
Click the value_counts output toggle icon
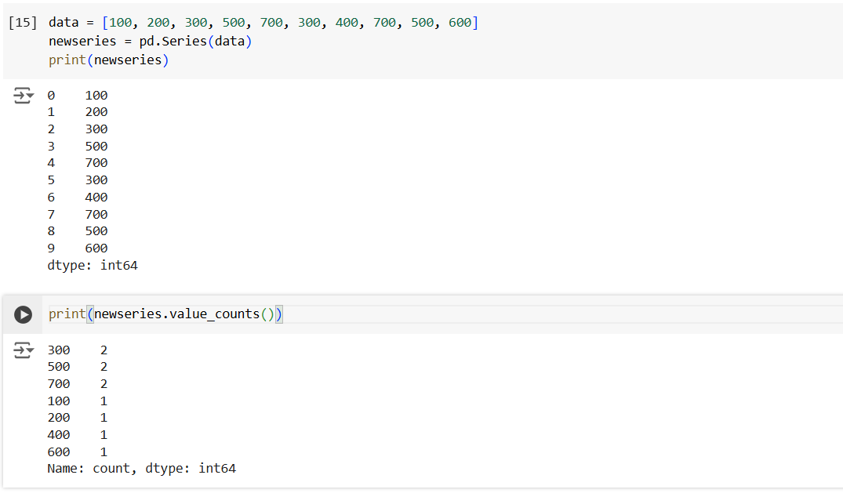(x=24, y=351)
